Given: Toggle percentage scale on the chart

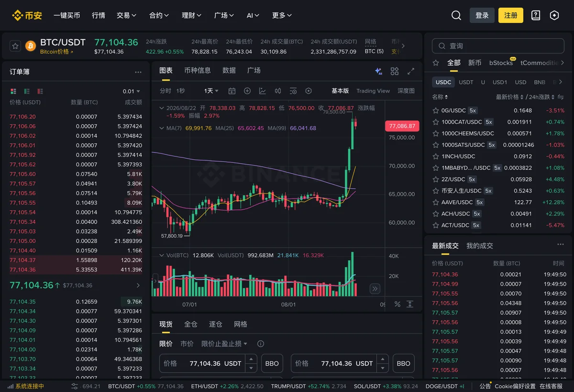Looking at the screenshot, I should tap(397, 304).
